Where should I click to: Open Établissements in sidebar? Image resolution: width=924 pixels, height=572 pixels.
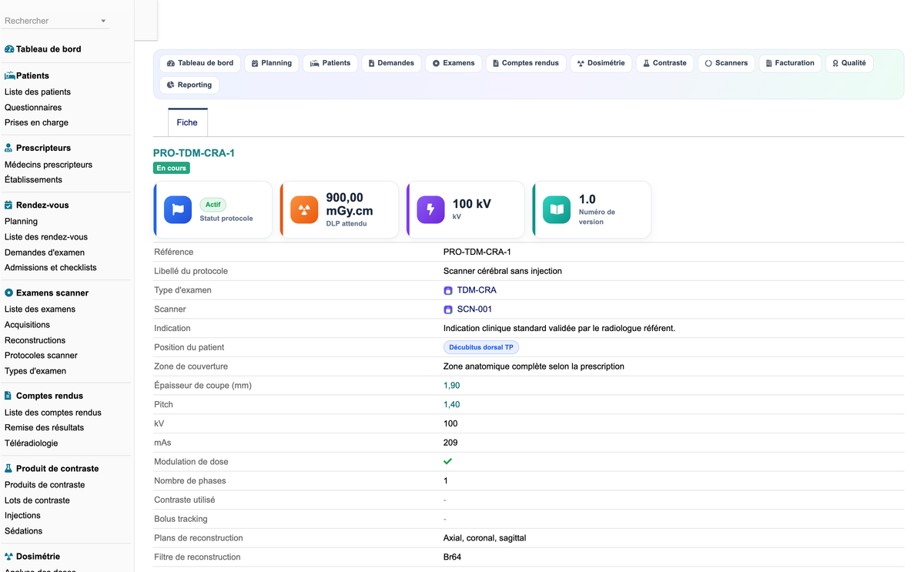point(33,179)
